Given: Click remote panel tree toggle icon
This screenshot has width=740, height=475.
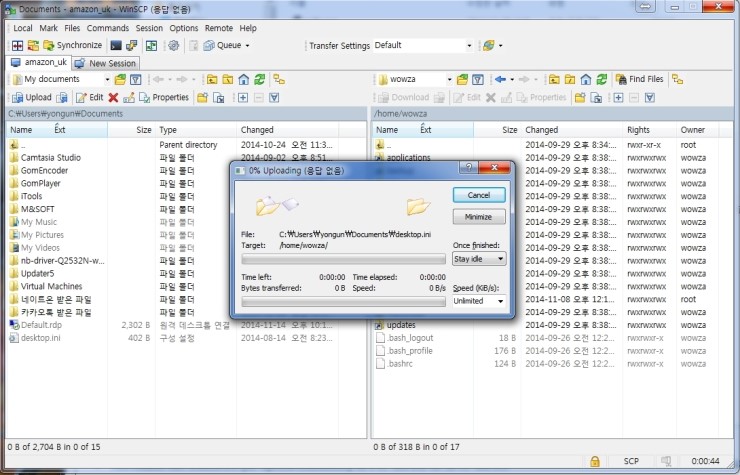Looking at the screenshot, I should tap(677, 79).
